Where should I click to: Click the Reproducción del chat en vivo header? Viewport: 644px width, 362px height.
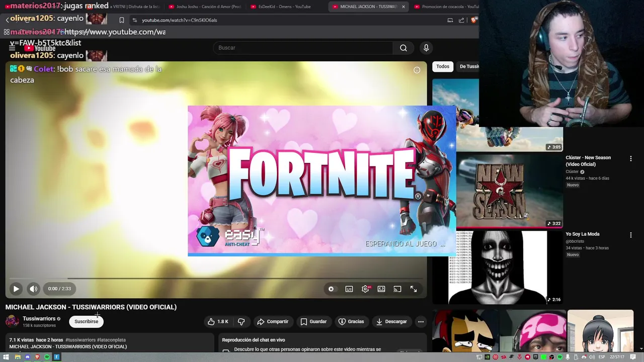click(254, 340)
